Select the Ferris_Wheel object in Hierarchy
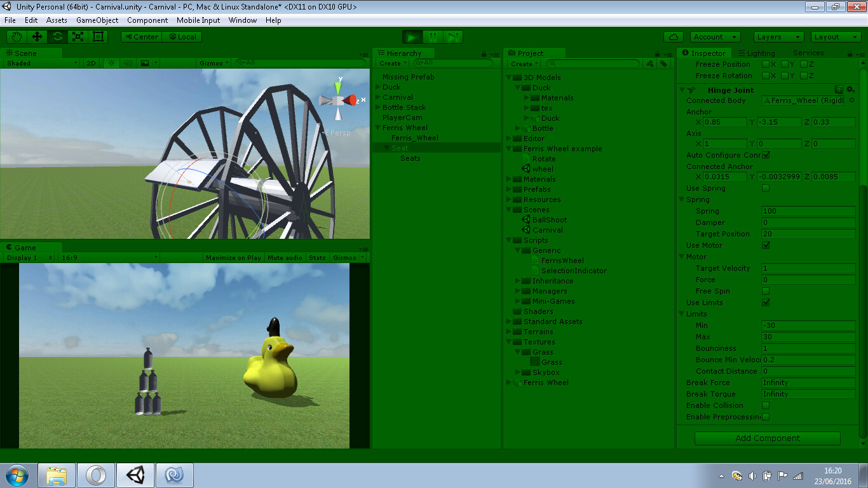The width and height of the screenshot is (868, 488). [414, 137]
